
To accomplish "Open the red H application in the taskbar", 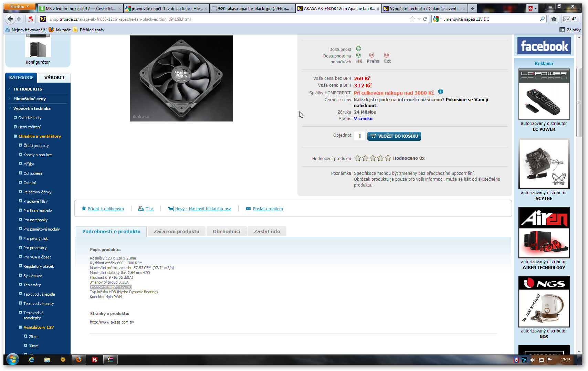I will click(x=95, y=360).
